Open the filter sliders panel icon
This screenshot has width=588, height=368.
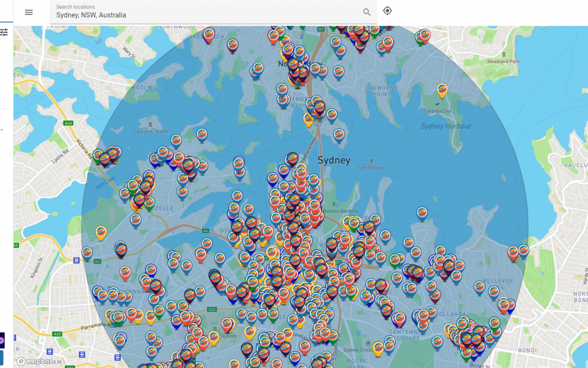tap(4, 32)
